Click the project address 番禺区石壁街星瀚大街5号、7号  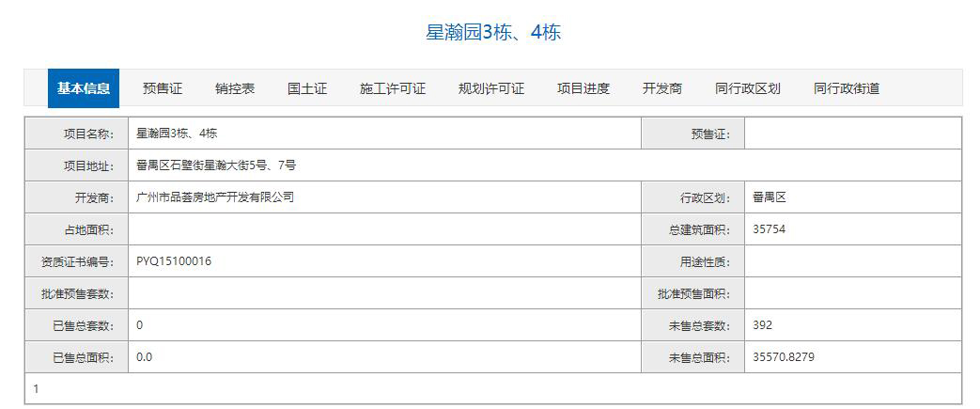click(x=216, y=165)
